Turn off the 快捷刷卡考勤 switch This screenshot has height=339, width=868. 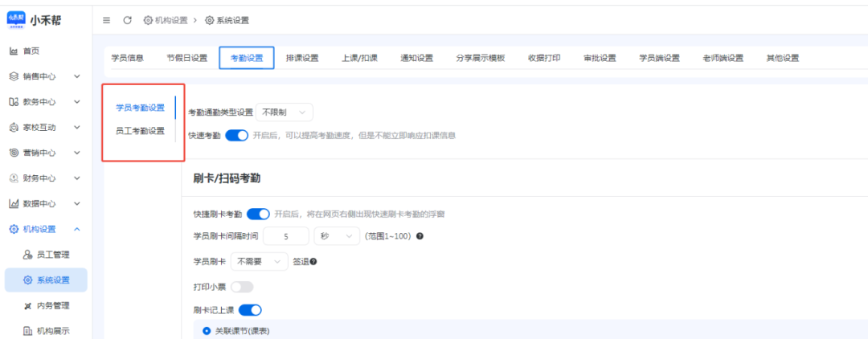258,214
